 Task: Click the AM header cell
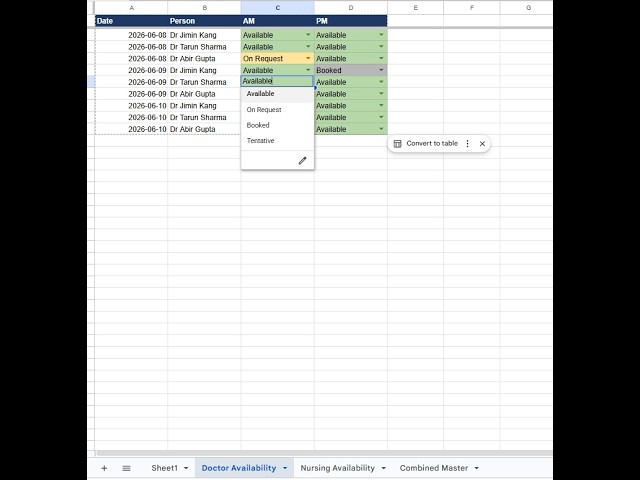[x=278, y=21]
